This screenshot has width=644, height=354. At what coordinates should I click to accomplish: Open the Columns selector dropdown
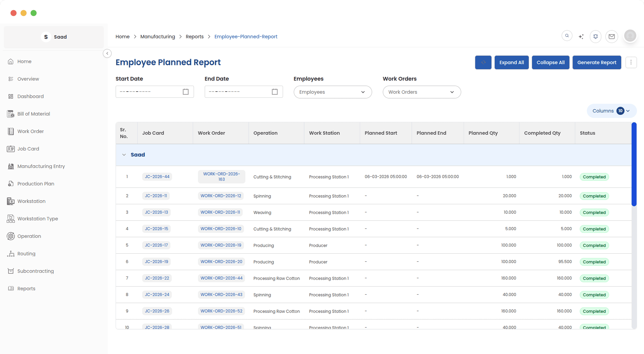611,110
